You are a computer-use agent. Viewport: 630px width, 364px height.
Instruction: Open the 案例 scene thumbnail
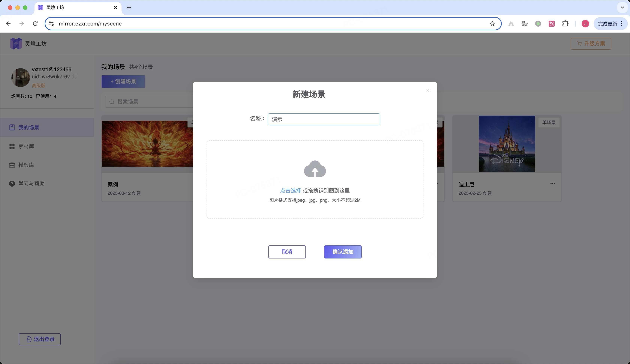[x=147, y=144]
